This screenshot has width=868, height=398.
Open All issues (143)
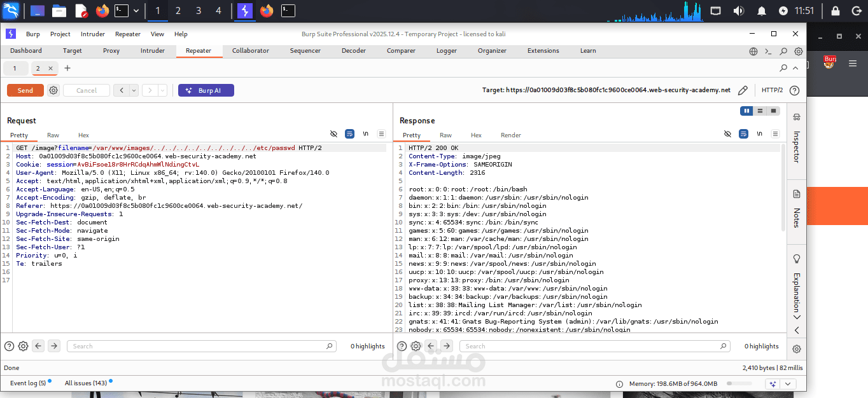point(86,383)
